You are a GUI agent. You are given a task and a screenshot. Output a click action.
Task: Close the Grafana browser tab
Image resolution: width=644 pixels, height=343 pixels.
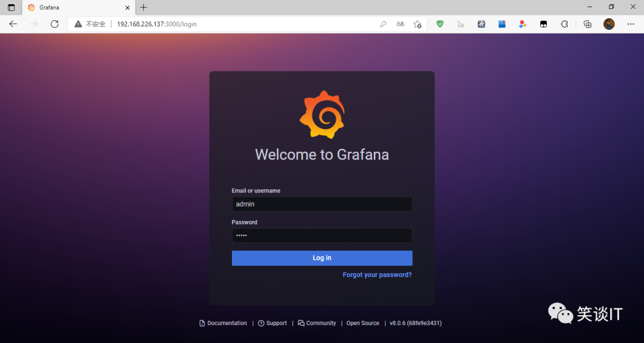point(128,7)
